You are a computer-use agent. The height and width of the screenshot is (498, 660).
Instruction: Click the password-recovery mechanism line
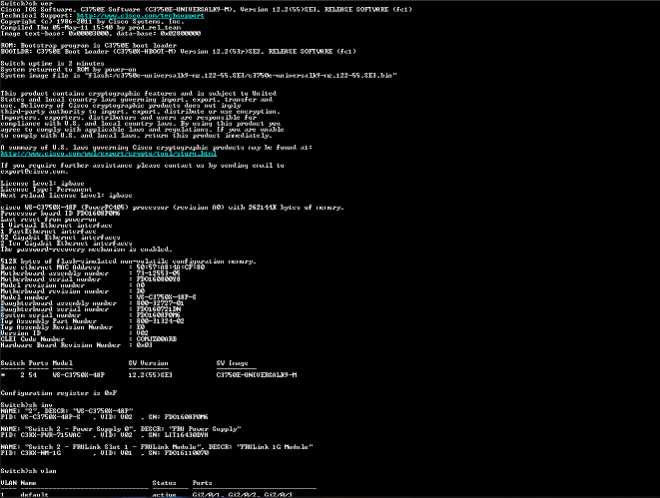click(86, 249)
